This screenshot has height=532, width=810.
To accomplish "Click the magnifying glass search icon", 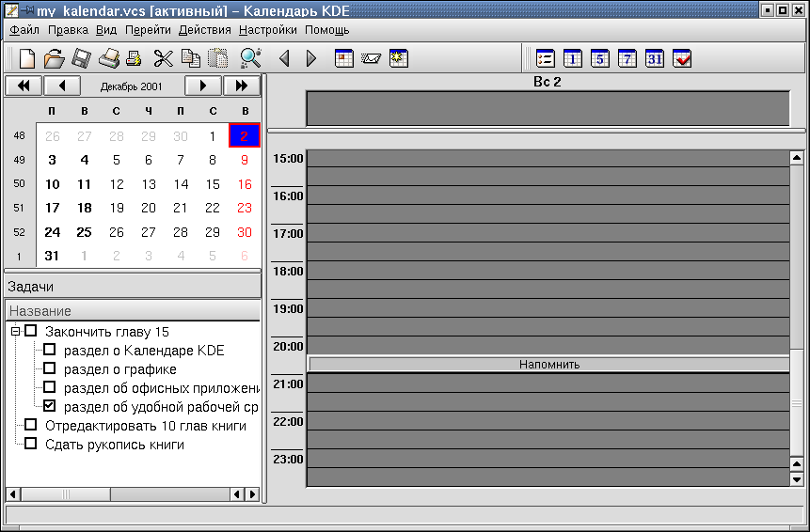I will tap(249, 58).
